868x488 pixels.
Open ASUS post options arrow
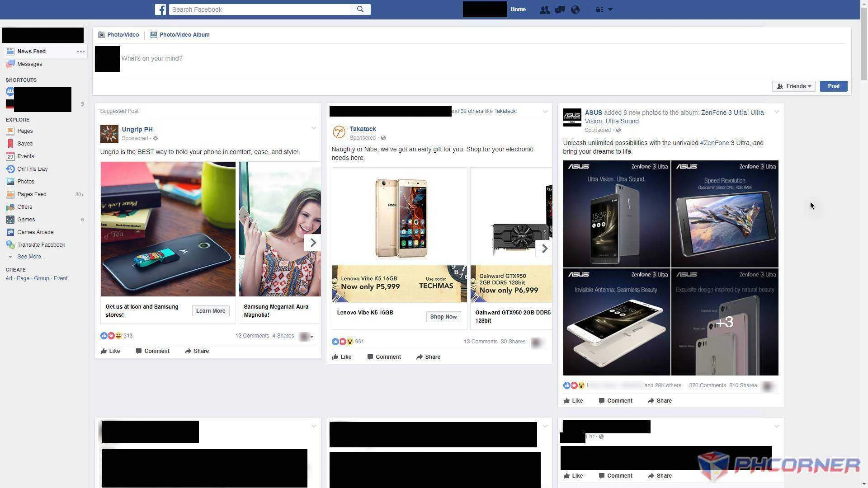click(x=776, y=112)
